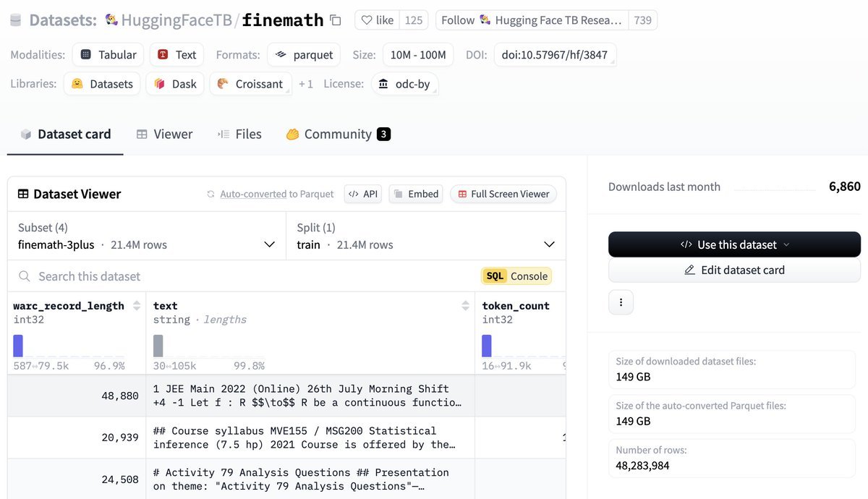Click the odc-by license tag
The image size is (868, 499).
pyautogui.click(x=404, y=84)
